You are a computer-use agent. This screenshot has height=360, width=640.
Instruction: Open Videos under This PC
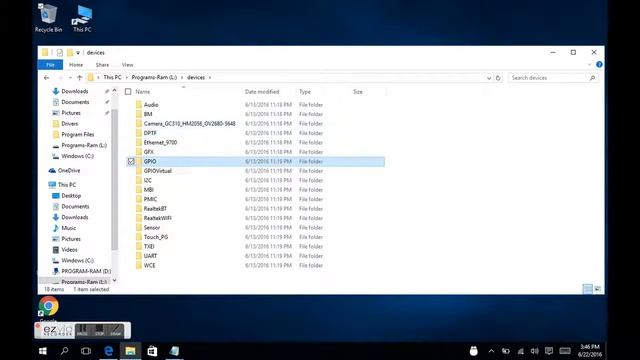point(69,250)
